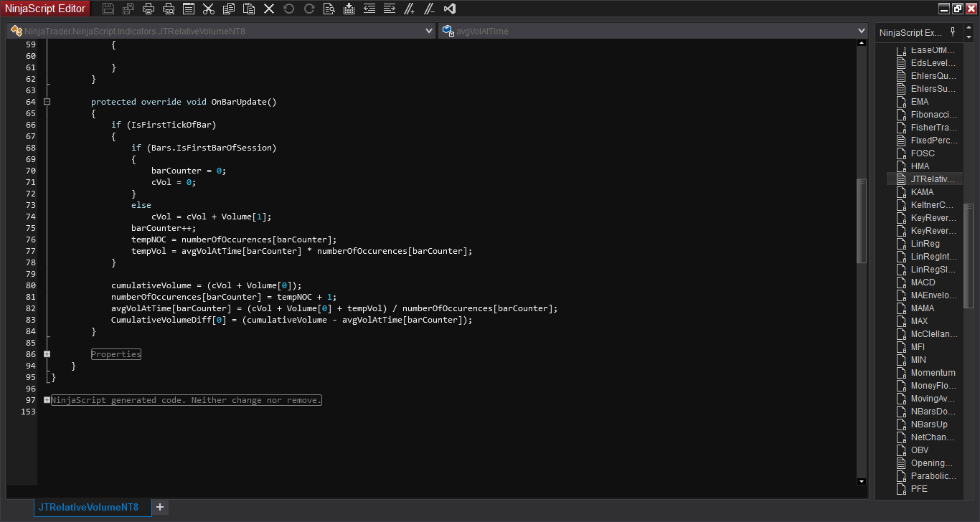Select EhlersQu indicator in explorer
Image resolution: width=980 pixels, height=522 pixels.
click(x=933, y=76)
